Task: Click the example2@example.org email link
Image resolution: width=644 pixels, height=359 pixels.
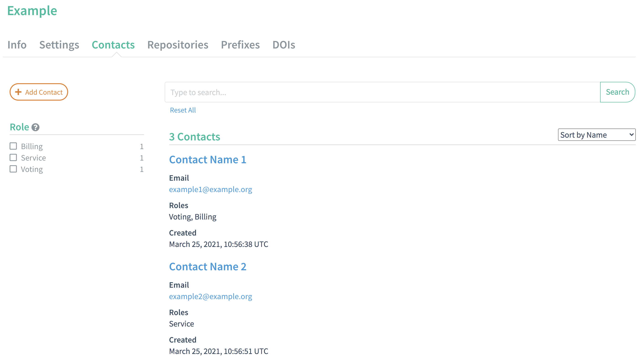Action: tap(210, 296)
